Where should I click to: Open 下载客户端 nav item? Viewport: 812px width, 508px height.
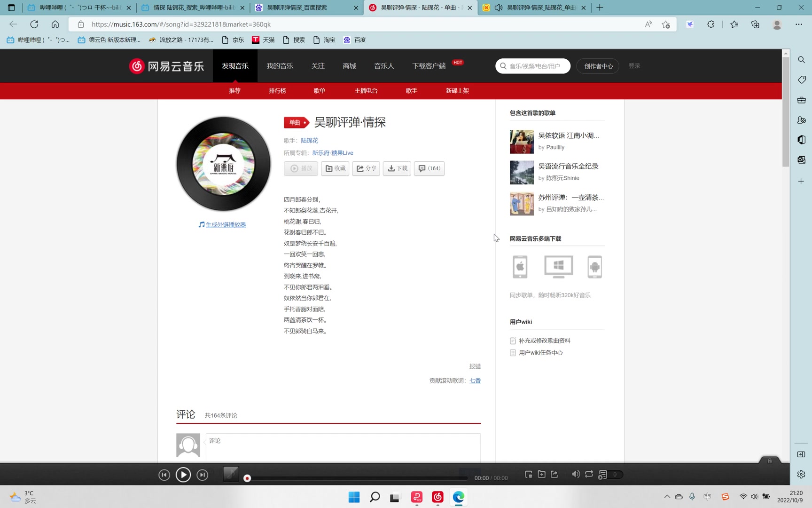(x=429, y=66)
